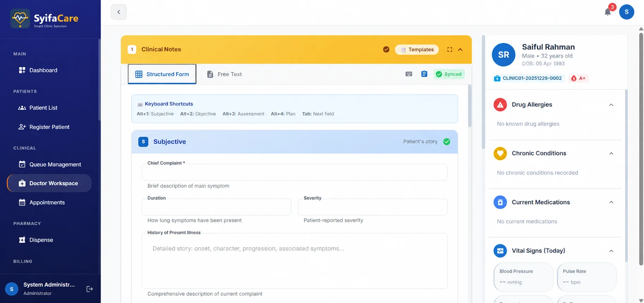The height and width of the screenshot is (303, 644).
Task: Open the Dispense pharmacy page
Action: pyautogui.click(x=49, y=240)
